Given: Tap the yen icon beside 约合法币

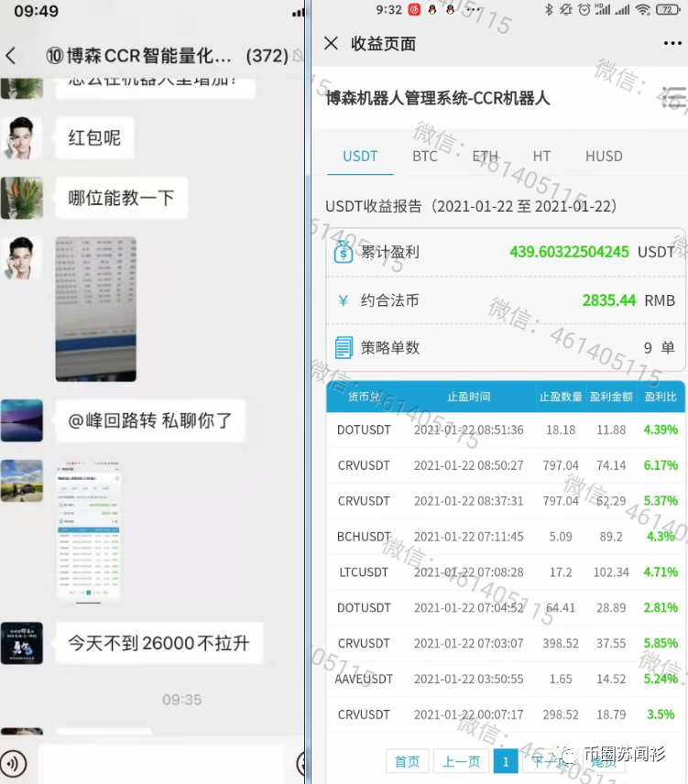Looking at the screenshot, I should click(x=344, y=300).
